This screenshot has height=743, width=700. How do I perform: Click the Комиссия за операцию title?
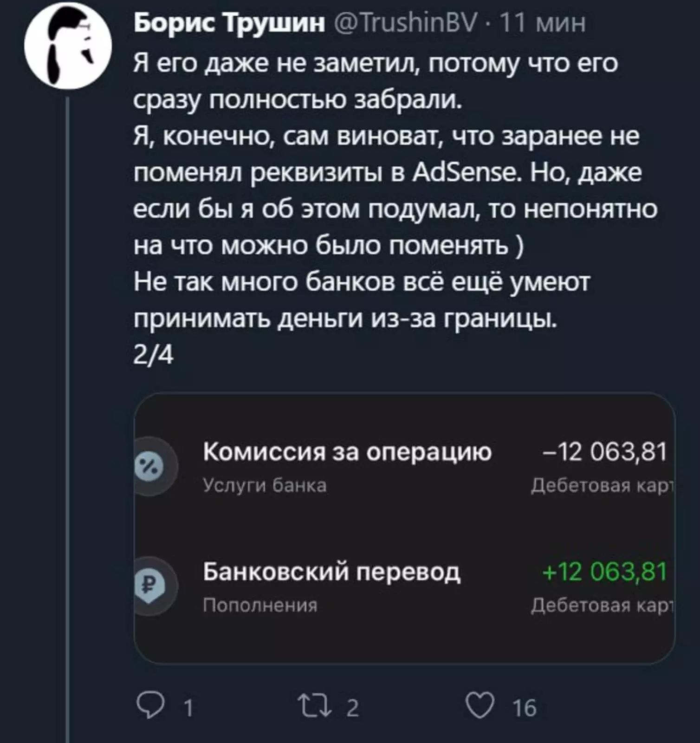[347, 451]
